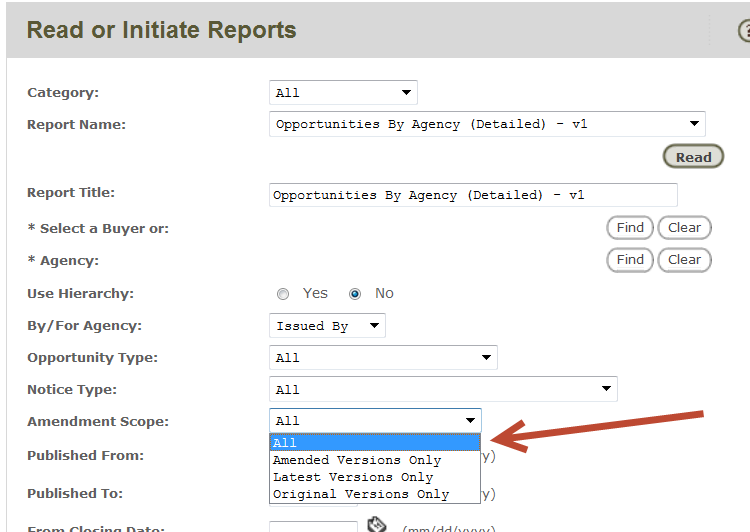Click Clear next to Select a Buyer
Image resolution: width=750 pixels, height=532 pixels.
coord(684,228)
